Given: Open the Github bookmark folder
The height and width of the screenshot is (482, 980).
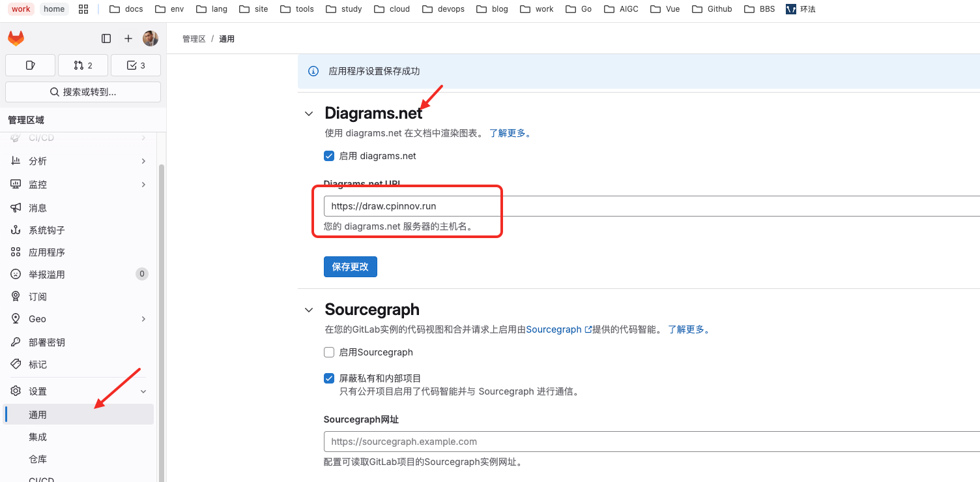Looking at the screenshot, I should 712,9.
